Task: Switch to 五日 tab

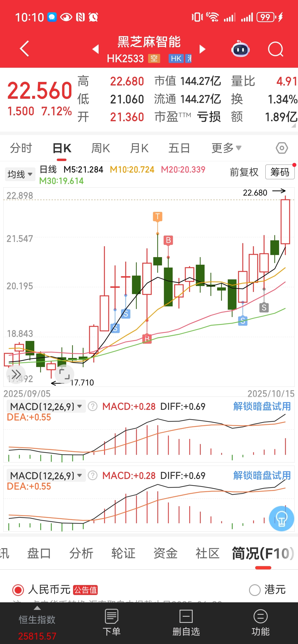Action: (179, 148)
